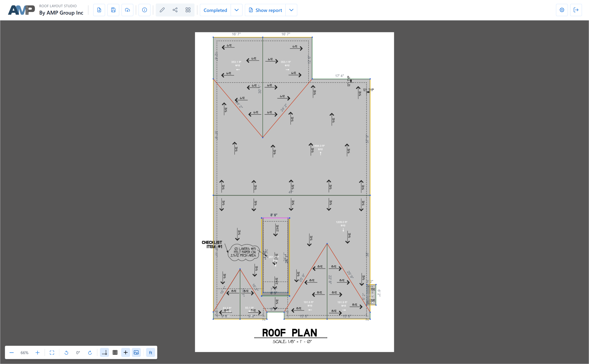This screenshot has width=589, height=364.
Task: Open settings via the gear icon
Action: coord(562,10)
